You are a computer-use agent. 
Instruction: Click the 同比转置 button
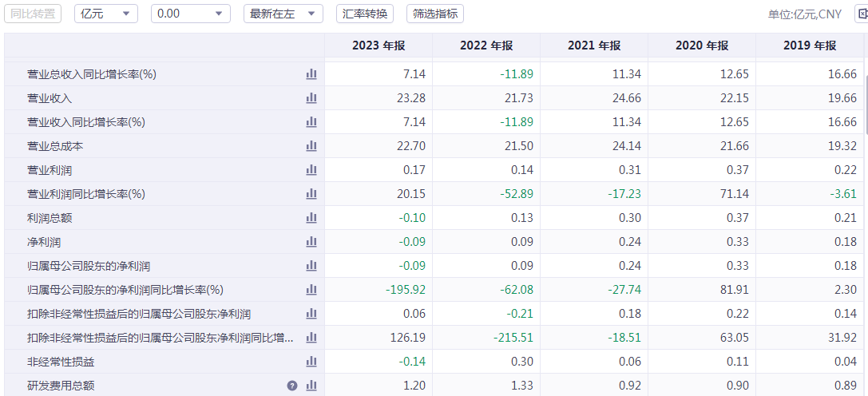(33, 14)
